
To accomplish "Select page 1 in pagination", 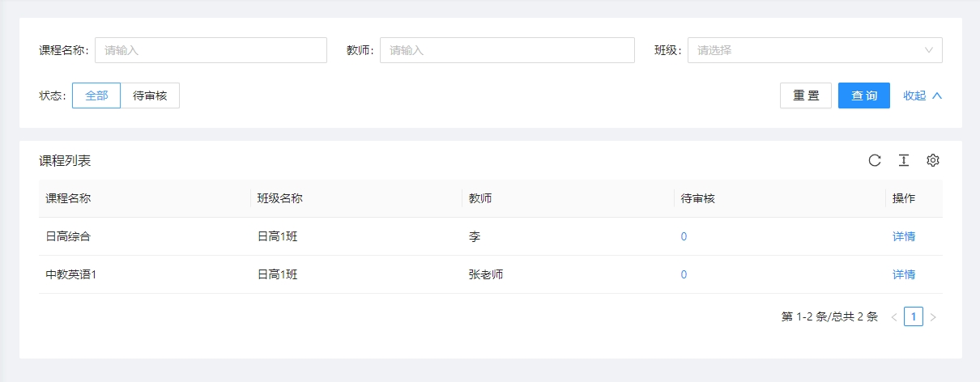I will 914,317.
